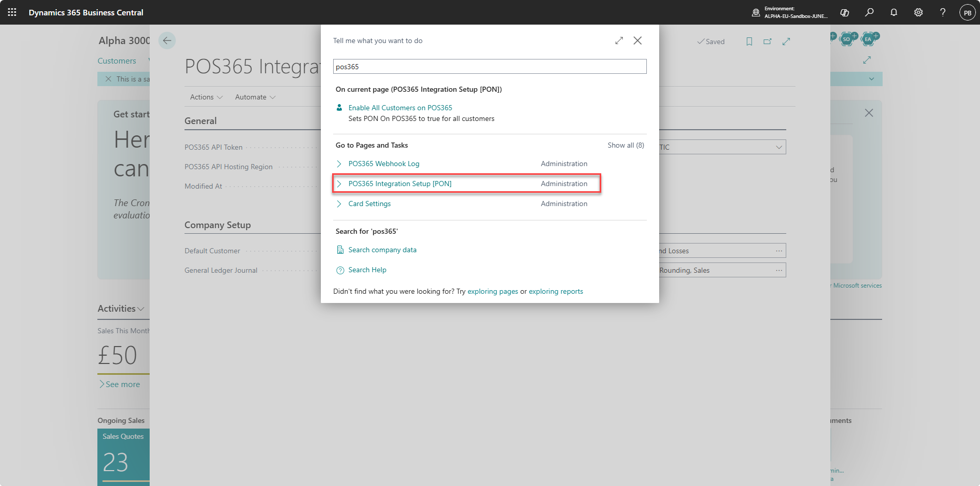980x486 pixels.
Task: Open the Card Settings page result
Action: (370, 204)
